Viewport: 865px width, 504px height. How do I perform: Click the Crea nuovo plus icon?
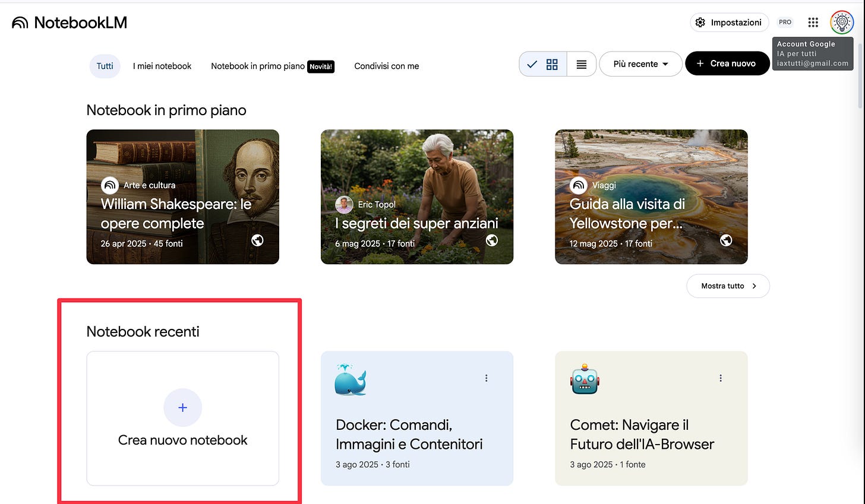click(x=700, y=64)
